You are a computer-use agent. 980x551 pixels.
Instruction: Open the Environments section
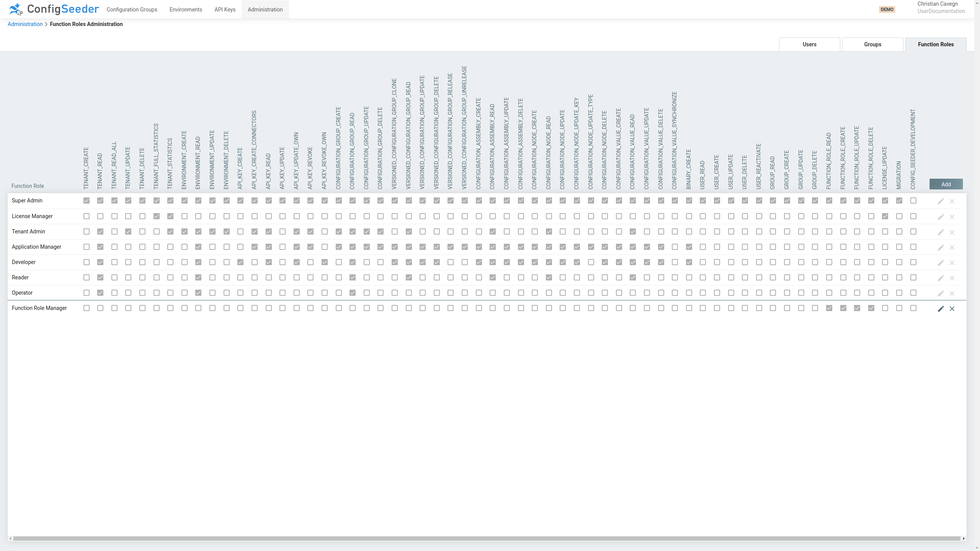[x=186, y=9]
